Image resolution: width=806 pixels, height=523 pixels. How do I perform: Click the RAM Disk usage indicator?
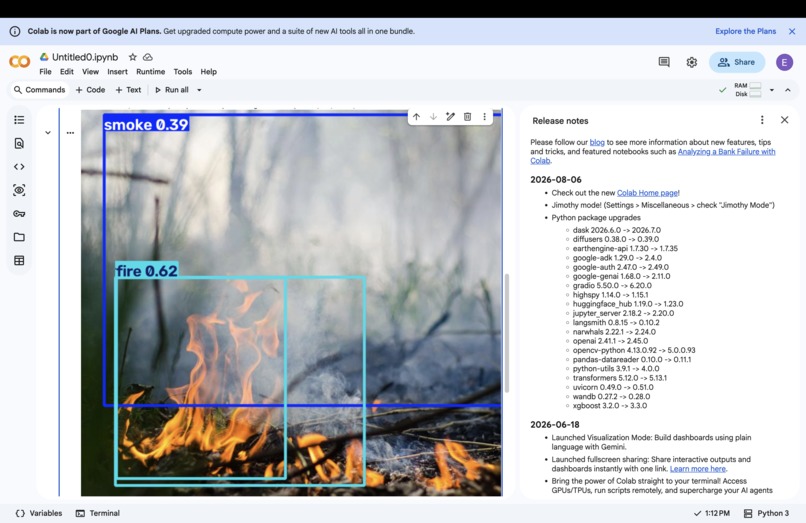[x=748, y=90]
